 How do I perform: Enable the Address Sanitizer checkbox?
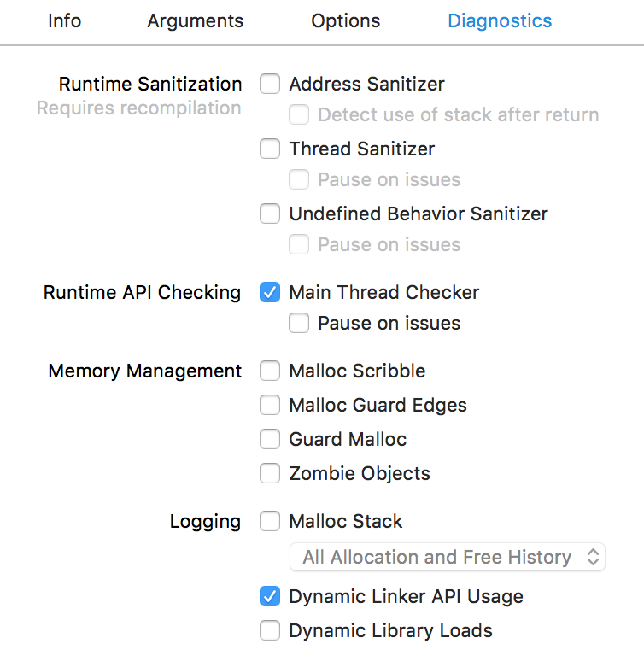click(270, 84)
